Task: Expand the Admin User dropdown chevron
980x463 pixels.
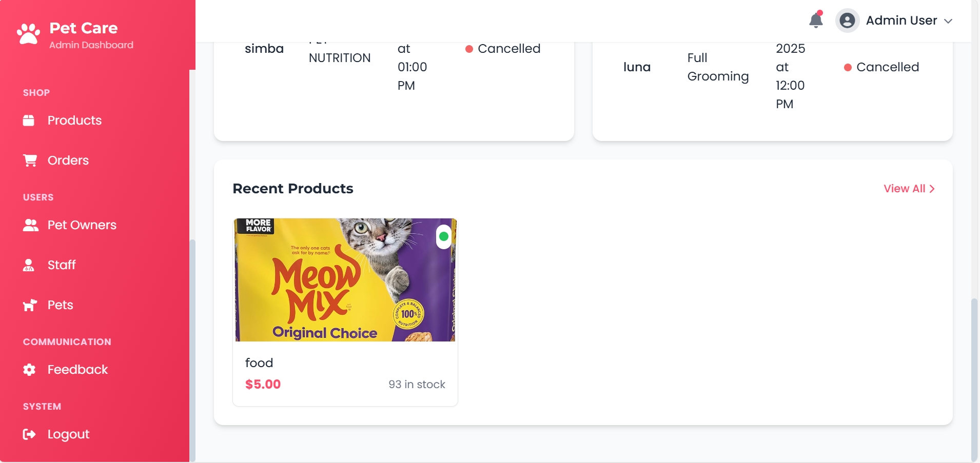Action: point(948,21)
